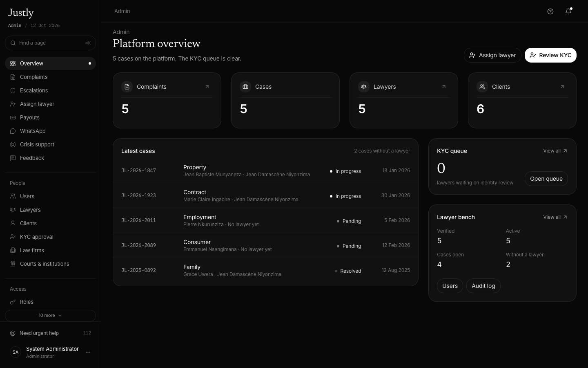Image resolution: width=588 pixels, height=368 pixels.
Task: Expand the 10 more sidebar items
Action: 50,316
